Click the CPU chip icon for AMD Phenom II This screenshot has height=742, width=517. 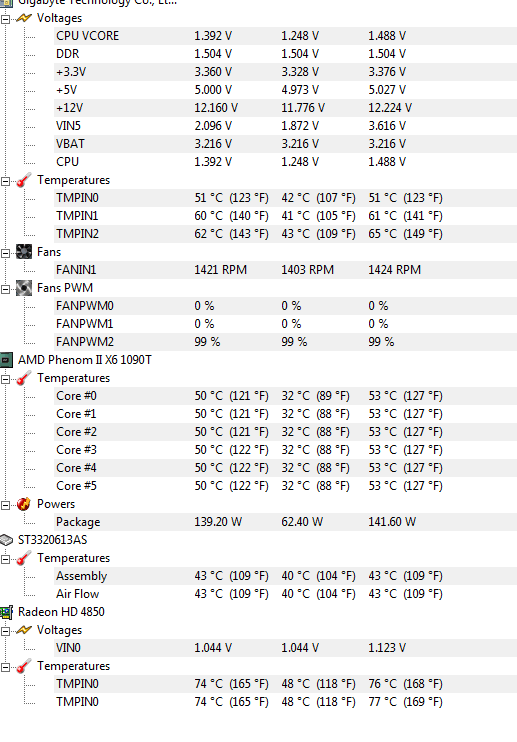click(x=6, y=360)
